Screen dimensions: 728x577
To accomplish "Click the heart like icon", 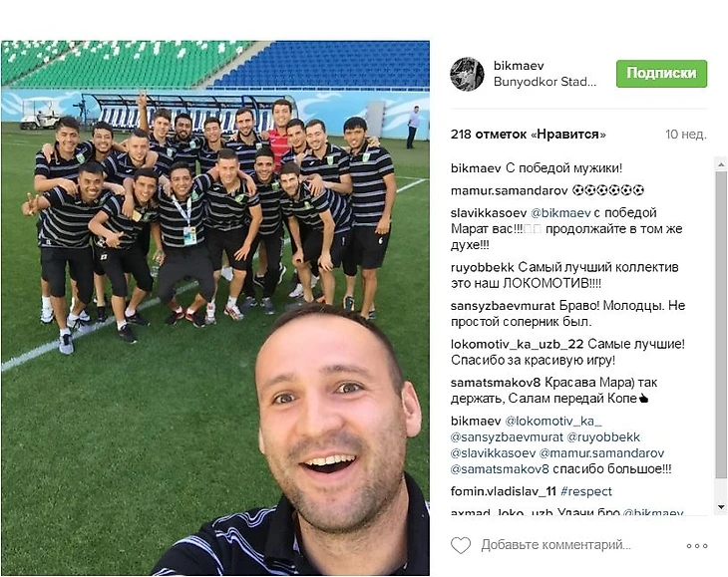I will click(x=461, y=545).
